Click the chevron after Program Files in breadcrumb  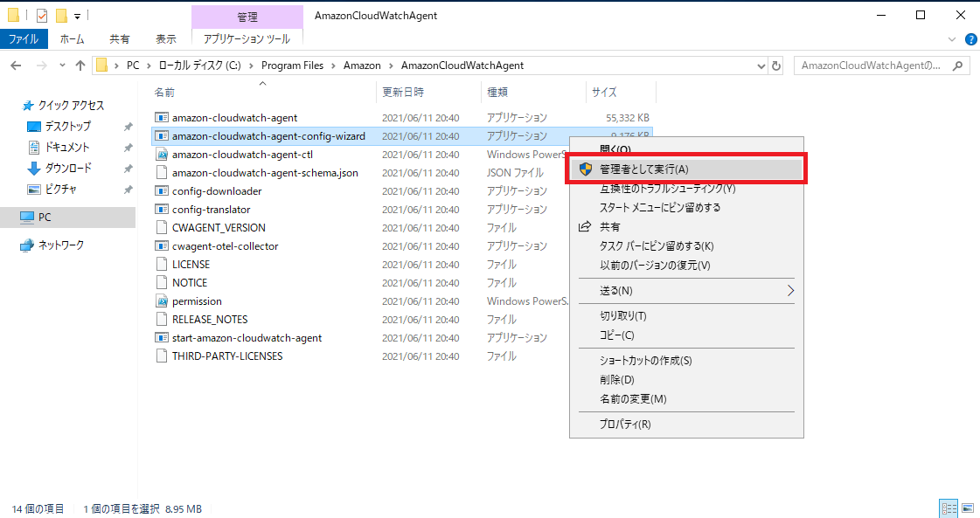tap(333, 66)
